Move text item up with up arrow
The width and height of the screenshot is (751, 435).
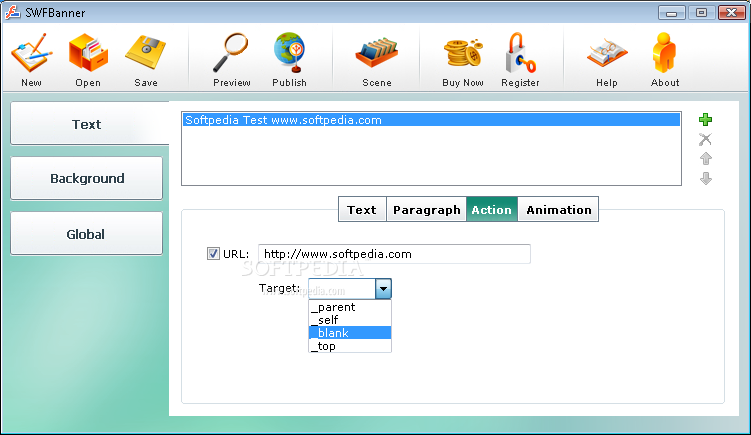pyautogui.click(x=705, y=159)
